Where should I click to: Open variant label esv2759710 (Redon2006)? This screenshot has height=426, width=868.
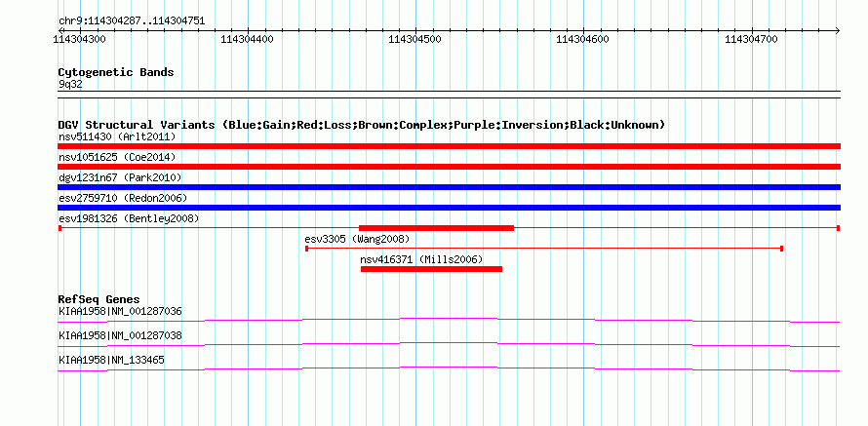pyautogui.click(x=123, y=198)
